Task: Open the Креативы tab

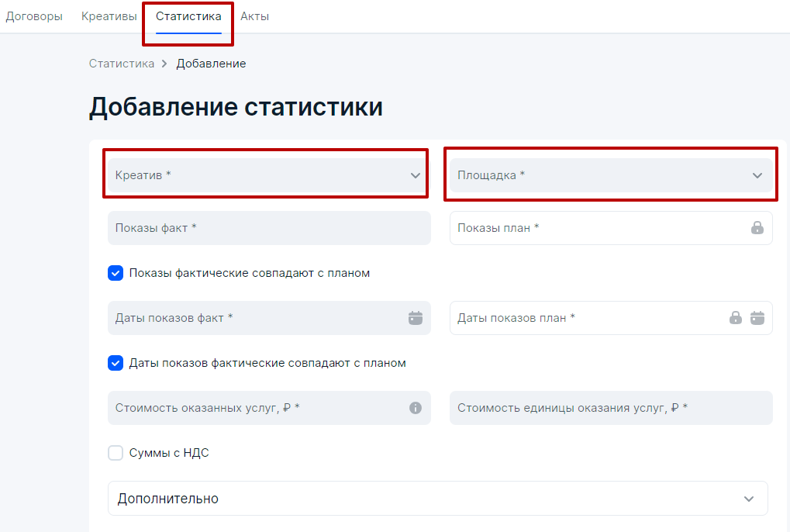Action: [x=109, y=16]
